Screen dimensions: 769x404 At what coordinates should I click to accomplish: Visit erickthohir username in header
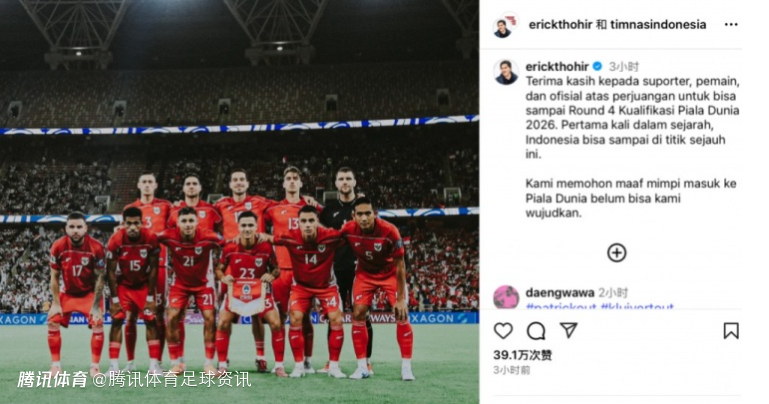tap(560, 25)
